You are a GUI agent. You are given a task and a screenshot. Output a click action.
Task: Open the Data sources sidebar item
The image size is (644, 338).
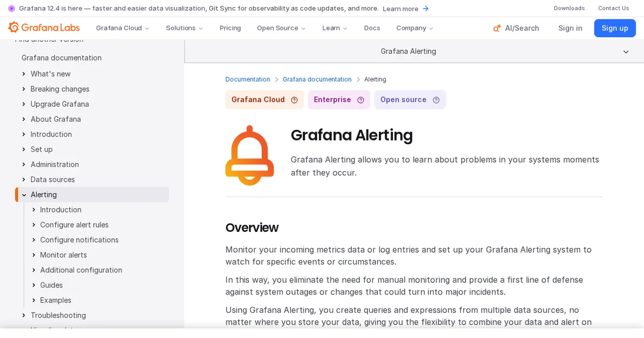(53, 179)
